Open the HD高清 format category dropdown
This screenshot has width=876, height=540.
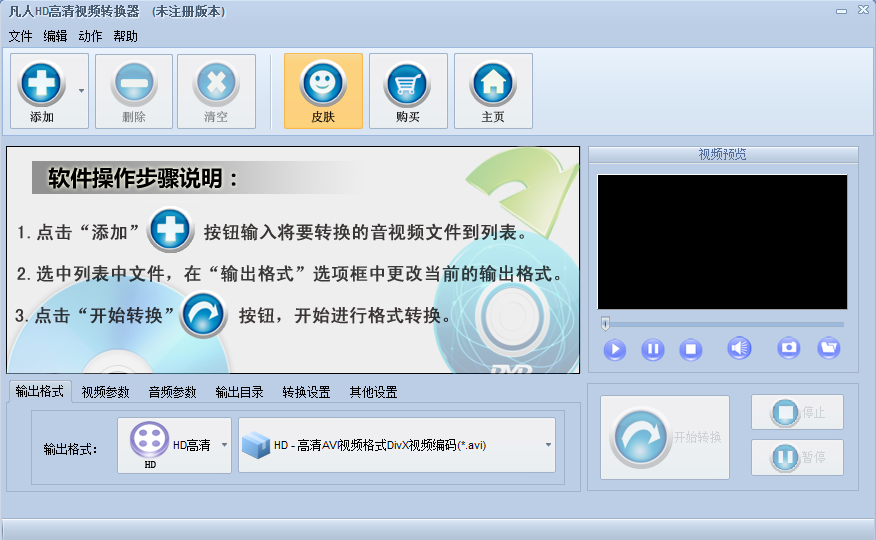click(224, 445)
